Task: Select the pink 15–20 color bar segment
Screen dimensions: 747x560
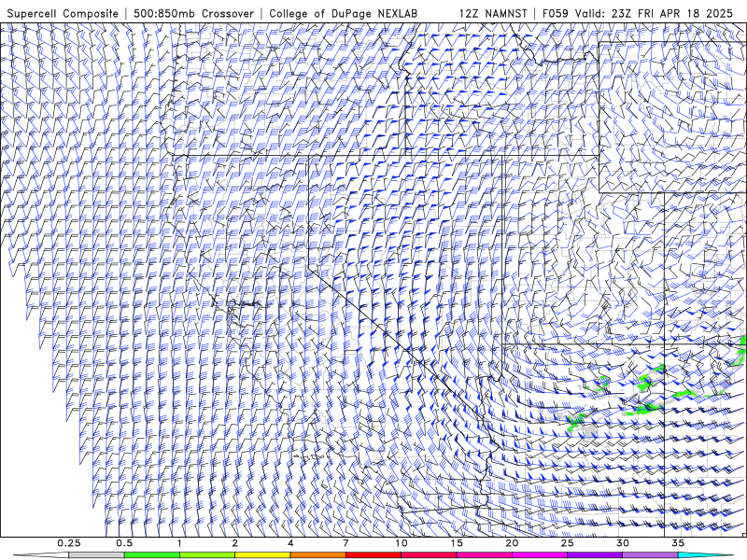Action: pyautogui.click(x=484, y=555)
